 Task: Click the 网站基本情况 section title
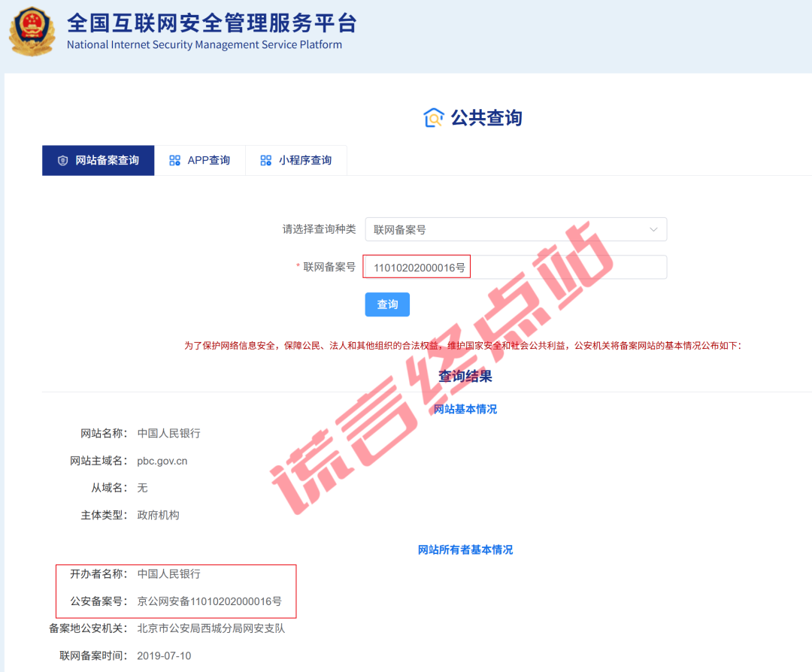(x=465, y=409)
